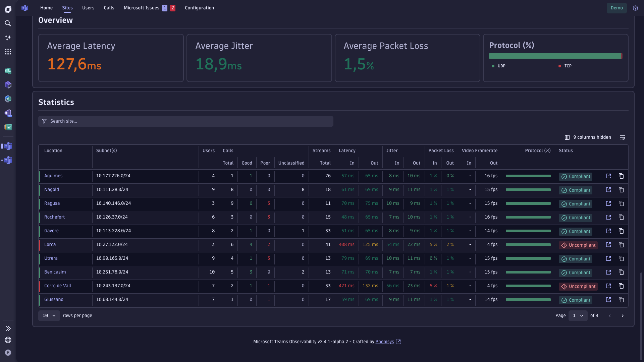Open the search icon in sidebar
The height and width of the screenshot is (362, 644).
(8, 23)
